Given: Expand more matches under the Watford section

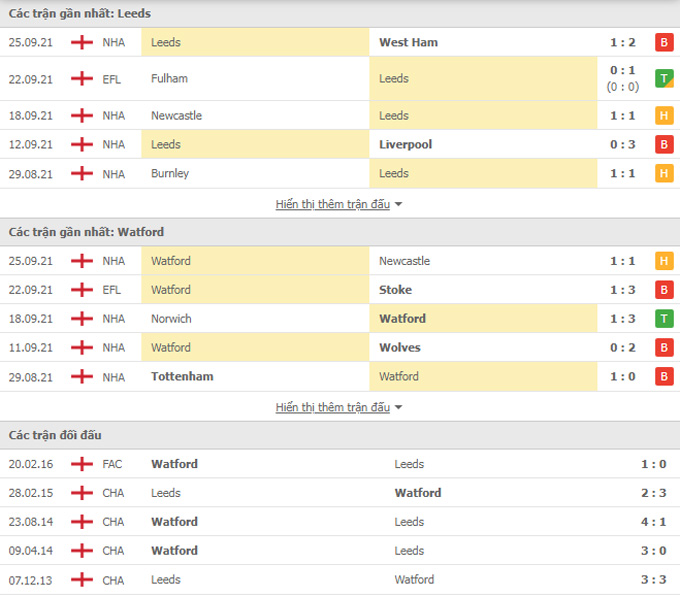Looking at the screenshot, I should tap(333, 407).
